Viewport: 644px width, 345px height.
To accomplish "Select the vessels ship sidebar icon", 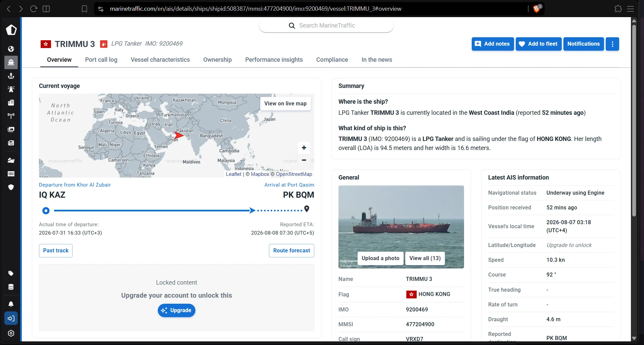I will pyautogui.click(x=11, y=62).
